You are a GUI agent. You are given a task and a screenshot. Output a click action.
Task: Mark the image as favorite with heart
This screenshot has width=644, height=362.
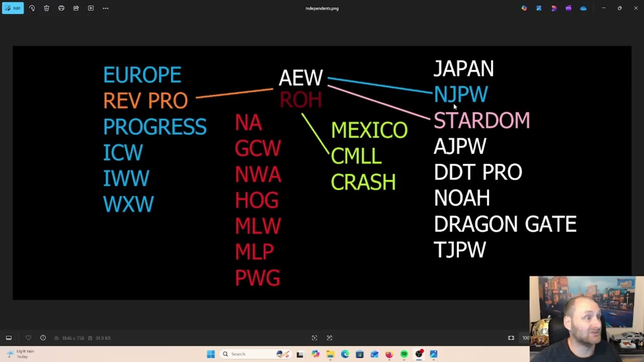[28, 338]
